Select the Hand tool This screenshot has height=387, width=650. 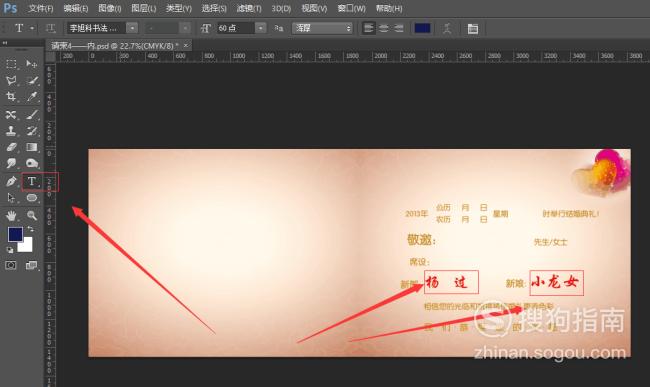[x=11, y=215]
